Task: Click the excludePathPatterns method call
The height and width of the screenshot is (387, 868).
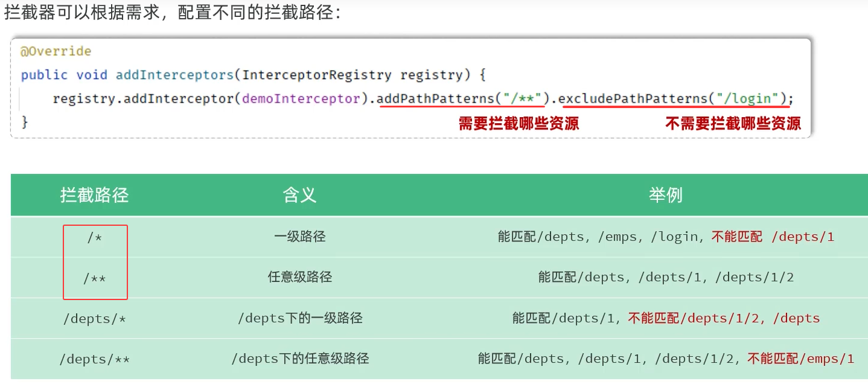Action: click(x=632, y=98)
